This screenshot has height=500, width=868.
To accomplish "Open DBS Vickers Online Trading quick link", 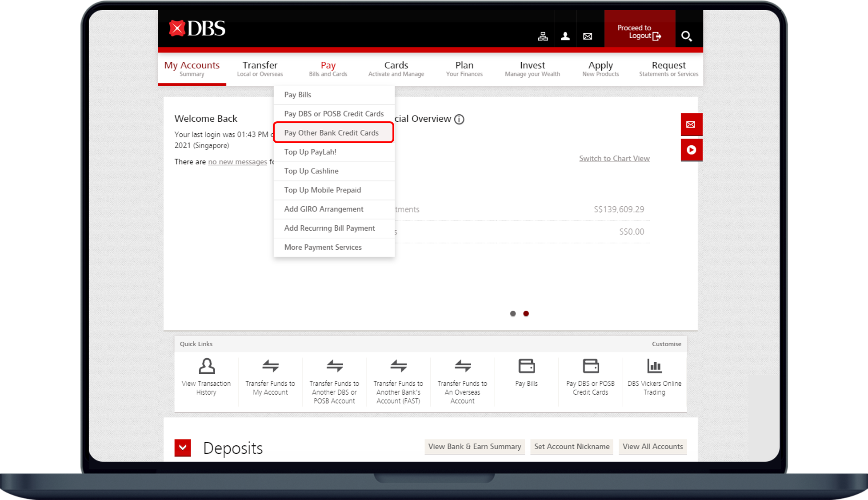I will pyautogui.click(x=654, y=377).
